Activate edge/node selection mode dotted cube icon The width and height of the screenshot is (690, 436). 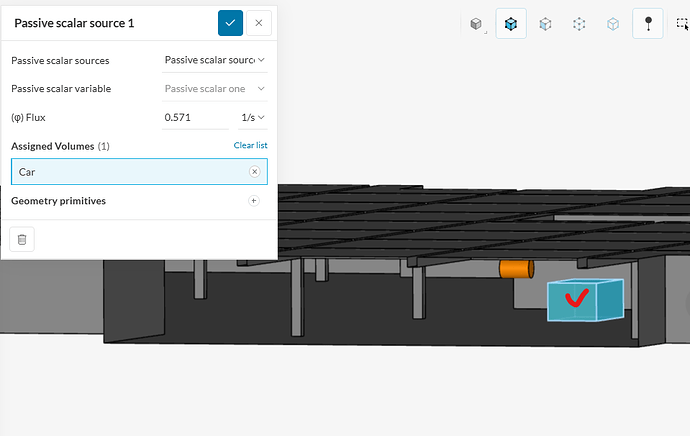pos(579,23)
